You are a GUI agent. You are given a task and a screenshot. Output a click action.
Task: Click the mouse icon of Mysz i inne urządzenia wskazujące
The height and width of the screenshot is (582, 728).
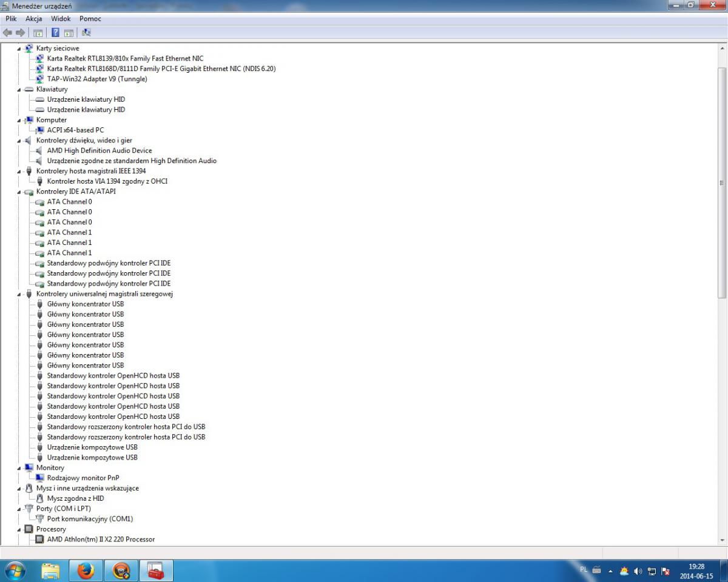29,489
